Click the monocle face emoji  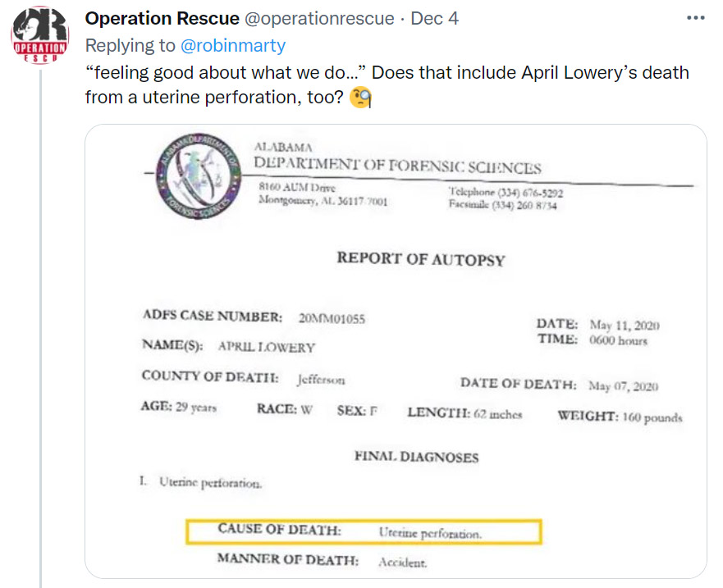360,98
